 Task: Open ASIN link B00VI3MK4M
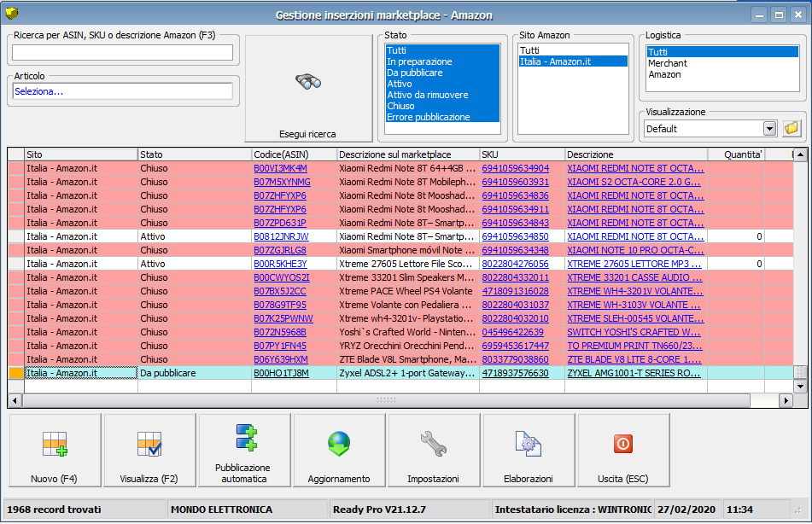coord(280,168)
